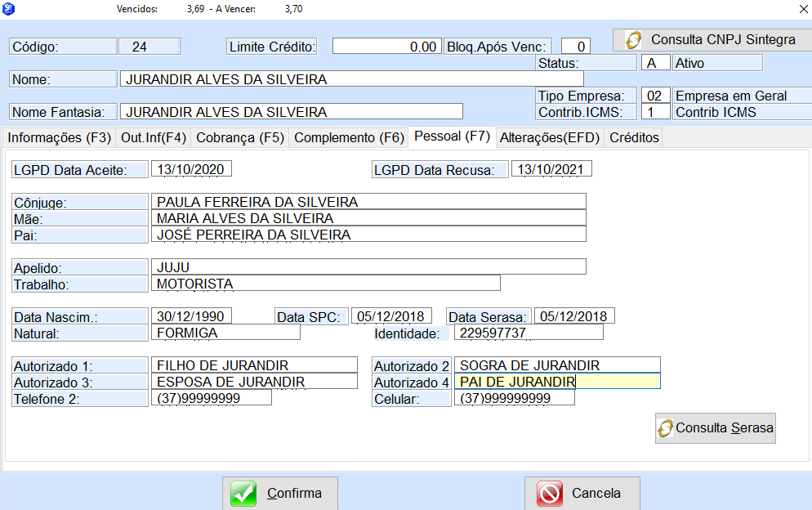812x510 pixels.
Task: Select the Complemento (F6) tab
Action: click(x=349, y=137)
